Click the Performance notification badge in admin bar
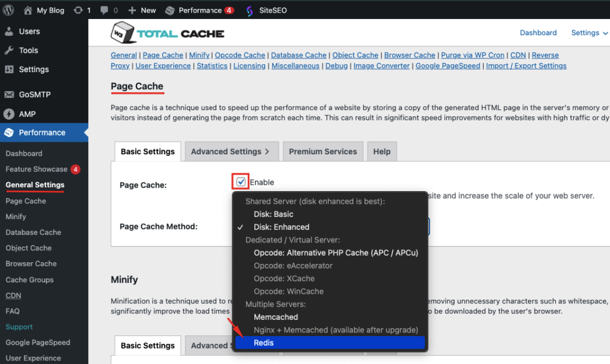 pos(229,10)
